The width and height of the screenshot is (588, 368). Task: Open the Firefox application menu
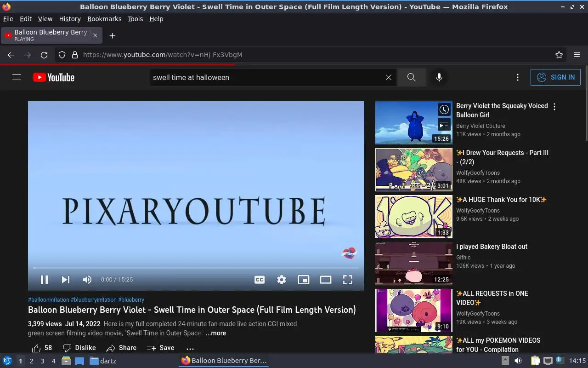(577, 55)
